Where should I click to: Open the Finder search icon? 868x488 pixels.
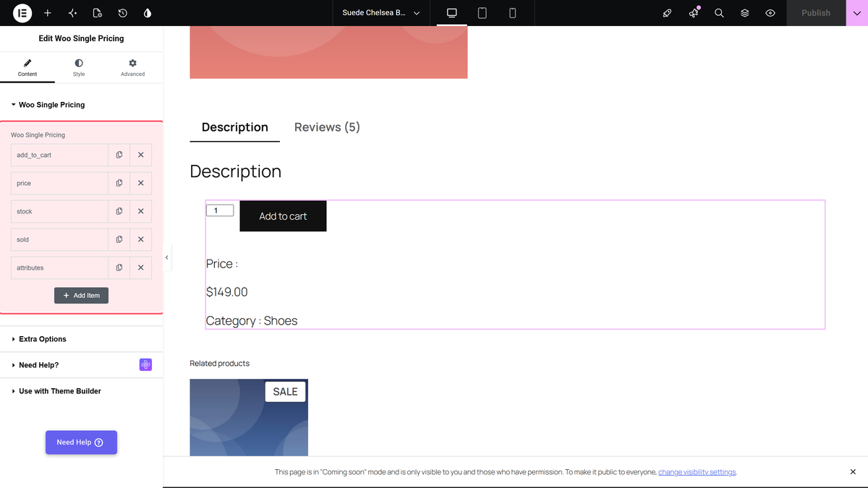(x=719, y=13)
